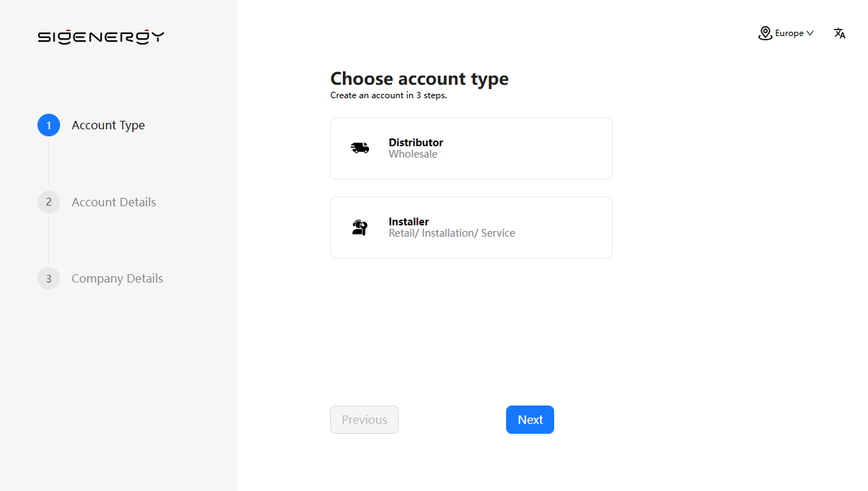Click the step 2 circle icon
868x491 pixels.
pyautogui.click(x=49, y=202)
